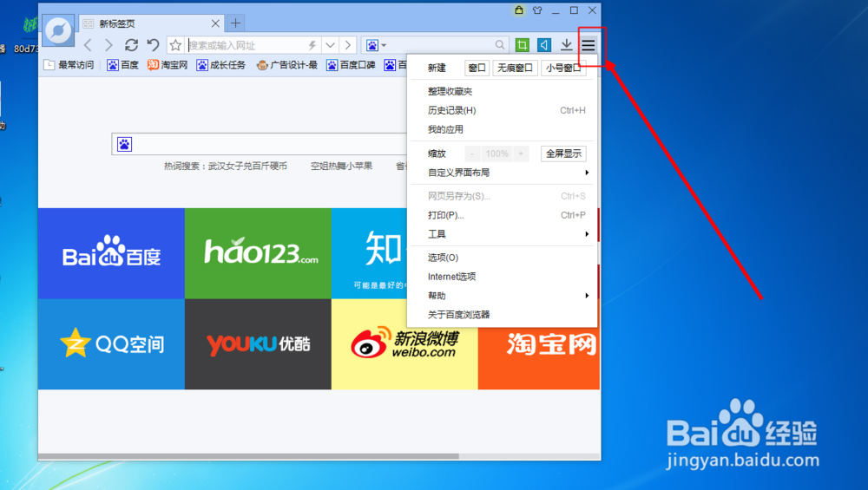This screenshot has width=868, height=490.
Task: Open the hao123.com tile
Action: point(258,253)
